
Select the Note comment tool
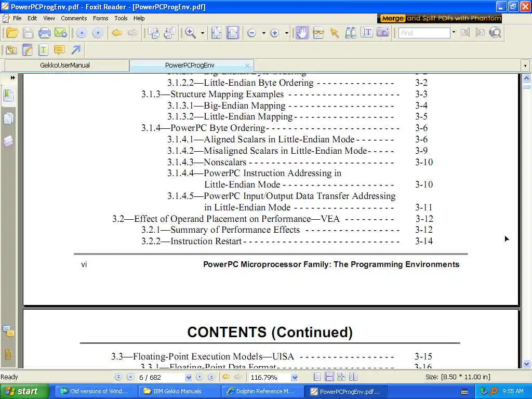59,50
